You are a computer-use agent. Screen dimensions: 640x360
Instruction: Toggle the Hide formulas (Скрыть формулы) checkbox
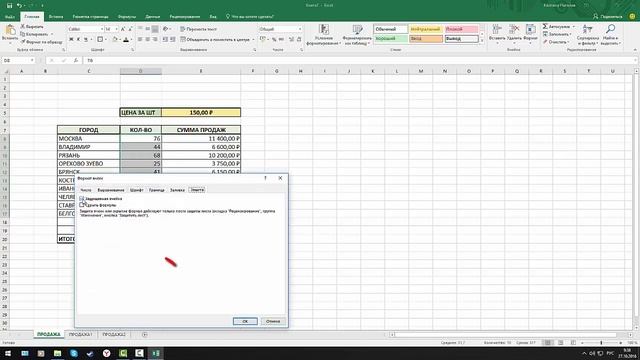(x=82, y=205)
